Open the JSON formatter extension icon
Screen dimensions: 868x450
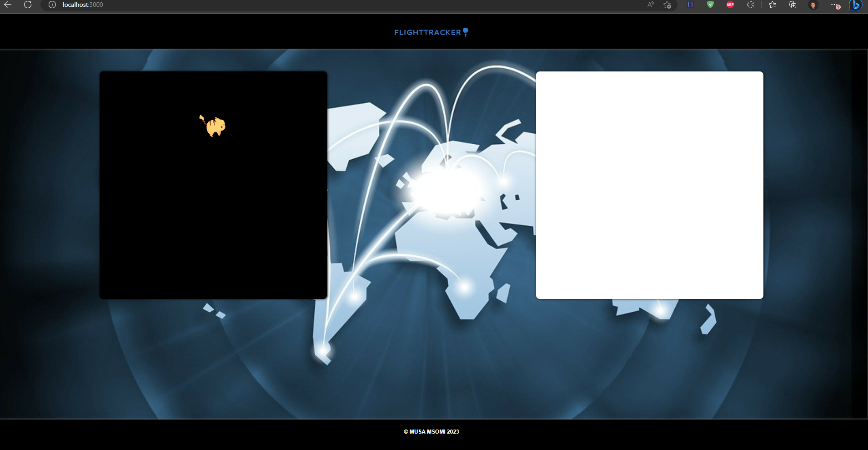[x=690, y=5]
